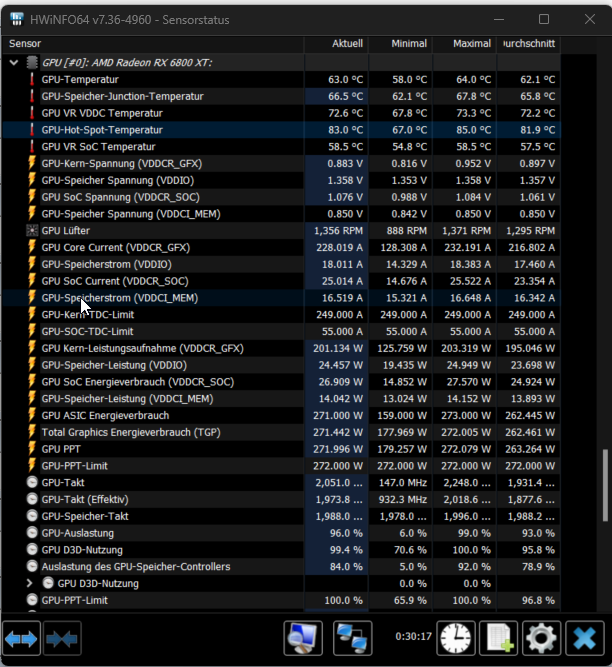Close sensors with the blue X button
The image size is (612, 667).
[x=585, y=638]
